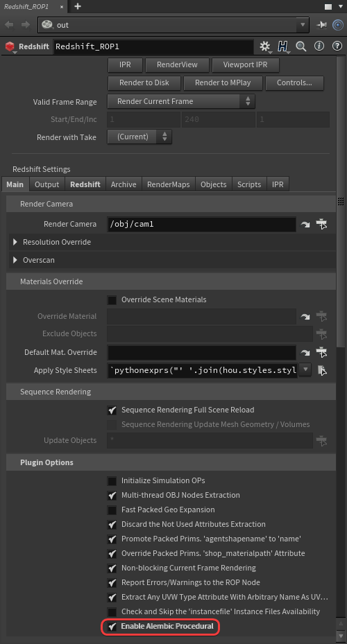Screen dimensions: 347x644
Task: Click the magnifier search parameters icon
Action: click(x=301, y=46)
